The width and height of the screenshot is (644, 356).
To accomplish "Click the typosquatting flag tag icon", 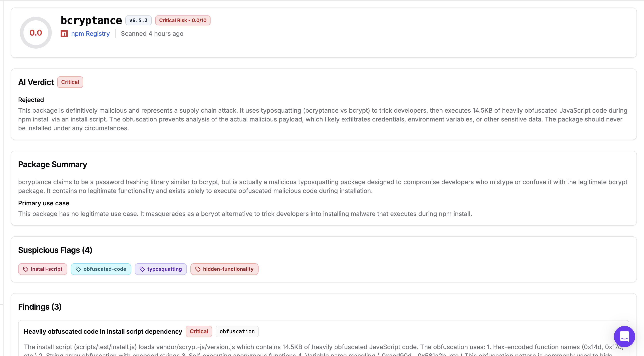I will pyautogui.click(x=142, y=269).
